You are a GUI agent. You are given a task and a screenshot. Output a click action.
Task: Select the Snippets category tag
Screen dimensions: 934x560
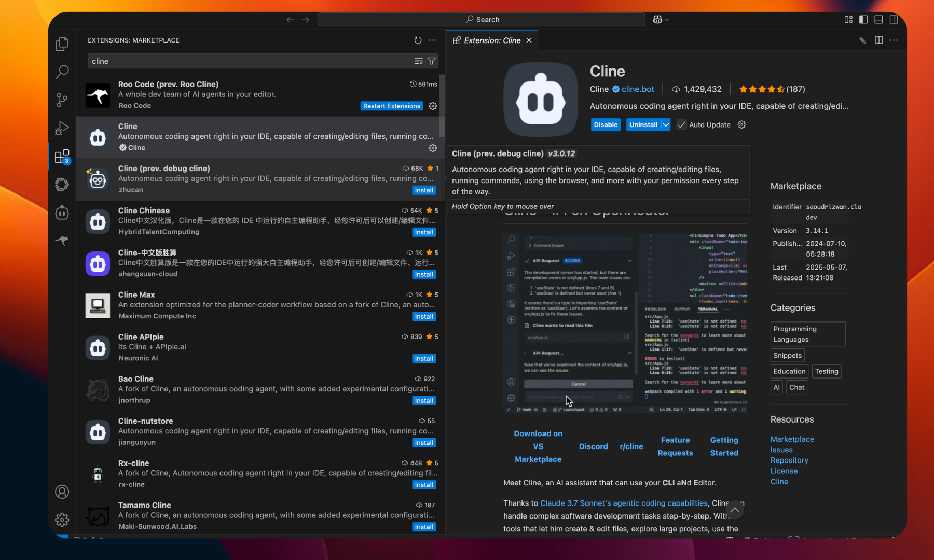[x=787, y=355]
